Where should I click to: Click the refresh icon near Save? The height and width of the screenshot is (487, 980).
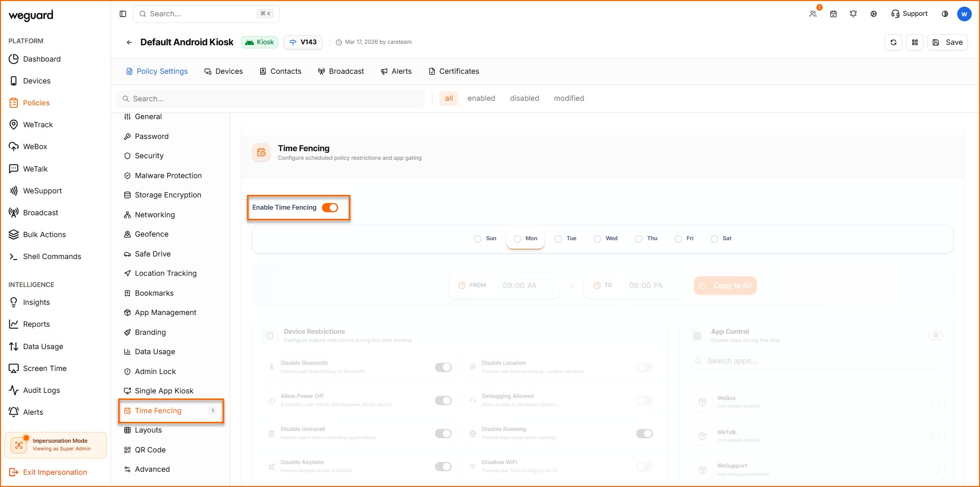pos(893,42)
